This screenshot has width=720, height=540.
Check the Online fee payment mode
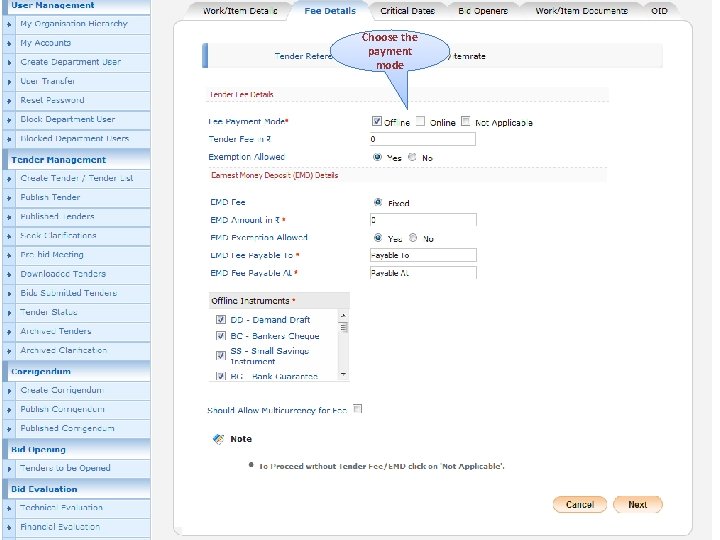pyautogui.click(x=420, y=121)
